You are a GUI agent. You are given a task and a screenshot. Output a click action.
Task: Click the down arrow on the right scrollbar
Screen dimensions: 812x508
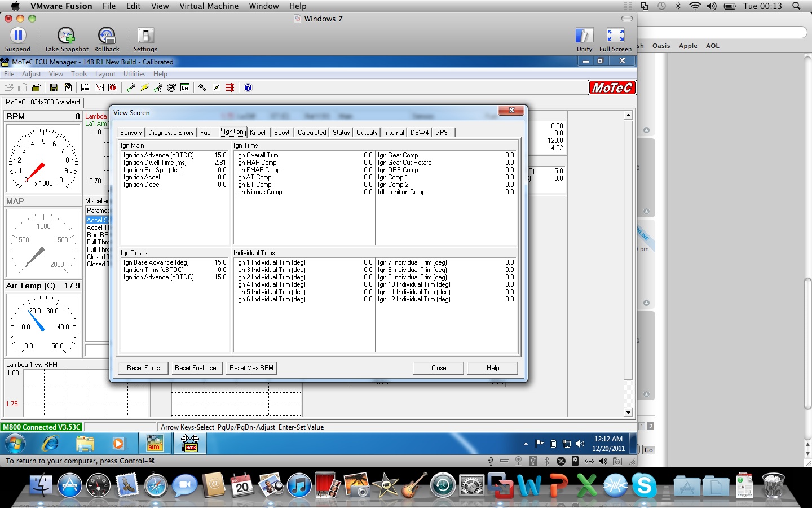628,413
